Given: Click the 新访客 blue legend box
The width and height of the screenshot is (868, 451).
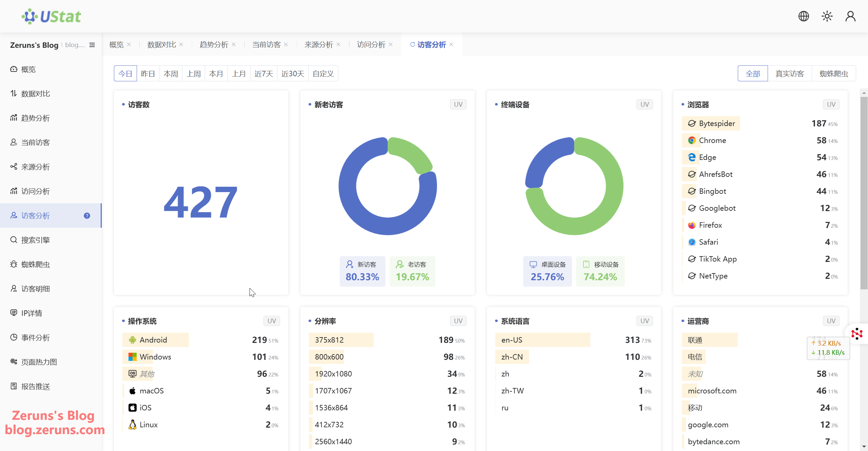Looking at the screenshot, I should pyautogui.click(x=362, y=271).
